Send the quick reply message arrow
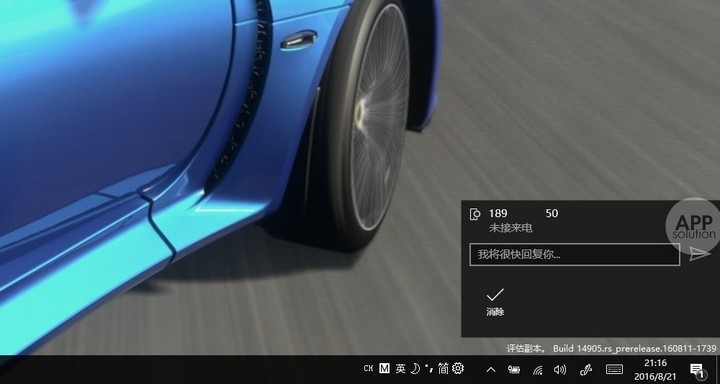This screenshot has height=384, width=720. (699, 254)
